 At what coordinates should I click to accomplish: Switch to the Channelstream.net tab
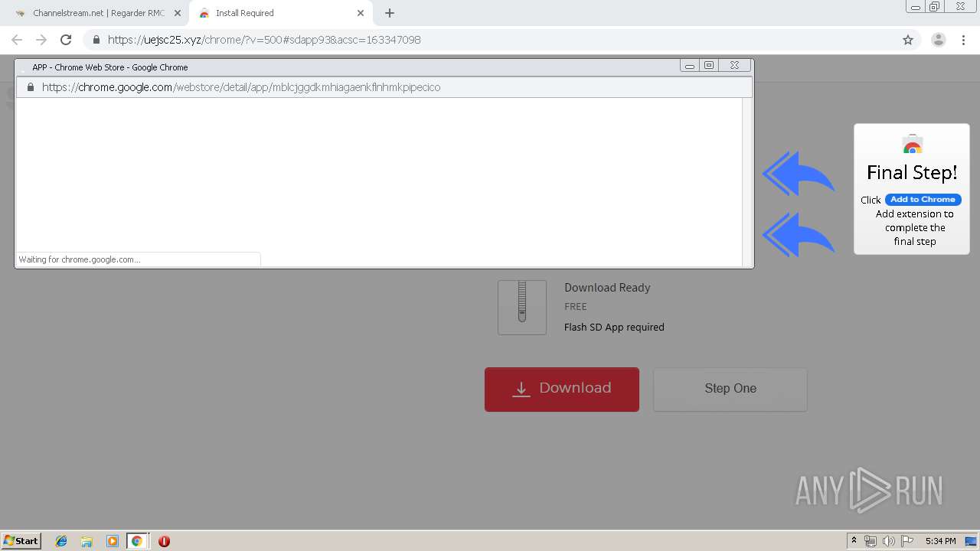98,13
